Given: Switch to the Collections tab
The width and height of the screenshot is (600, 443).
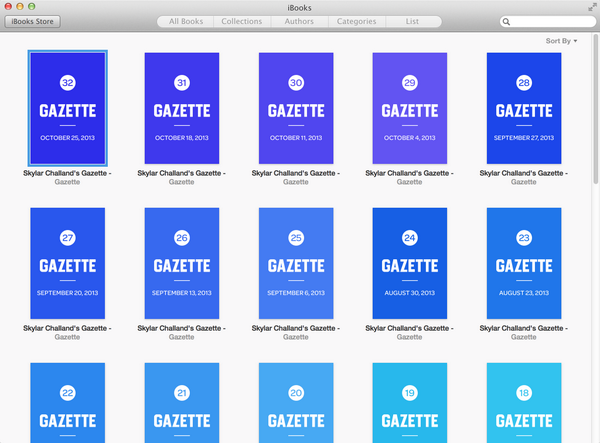Looking at the screenshot, I should (x=242, y=21).
